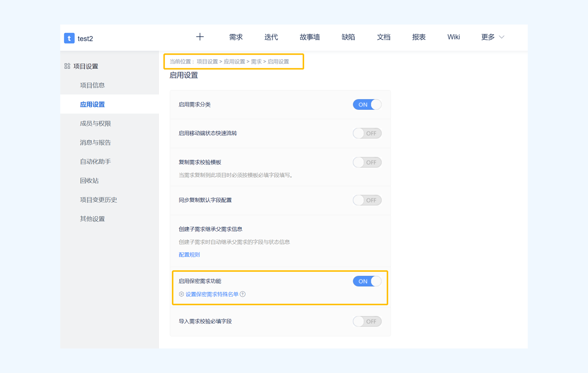Open the 故事墙 tab

coord(310,37)
